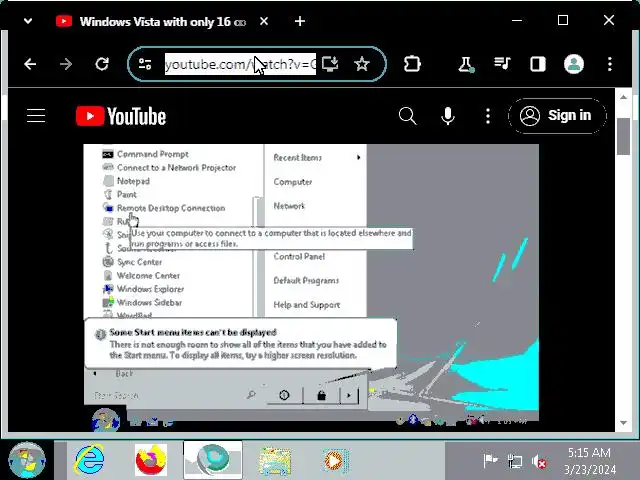Open the tab search dropdown chevron

tap(28, 21)
